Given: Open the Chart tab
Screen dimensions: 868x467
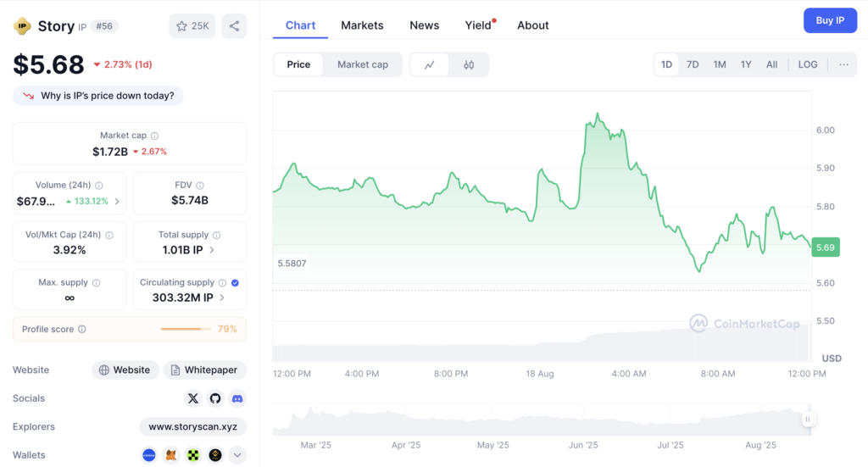Looking at the screenshot, I should 301,25.
